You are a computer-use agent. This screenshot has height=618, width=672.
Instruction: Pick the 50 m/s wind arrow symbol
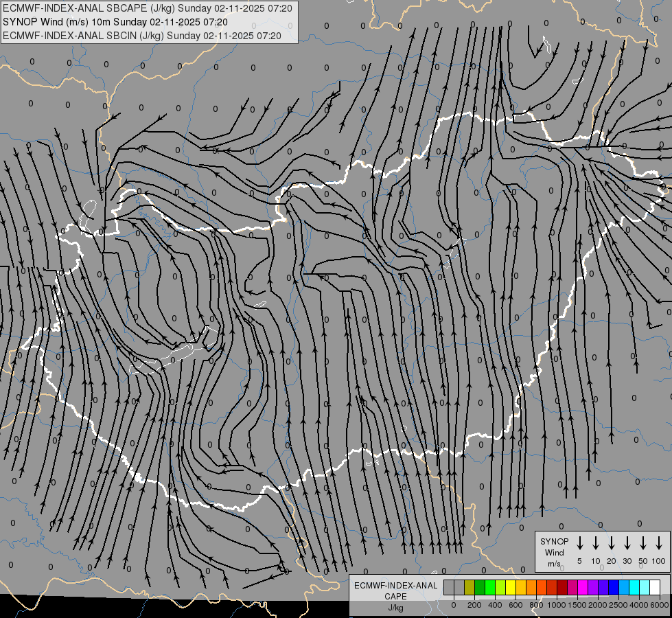tap(643, 542)
